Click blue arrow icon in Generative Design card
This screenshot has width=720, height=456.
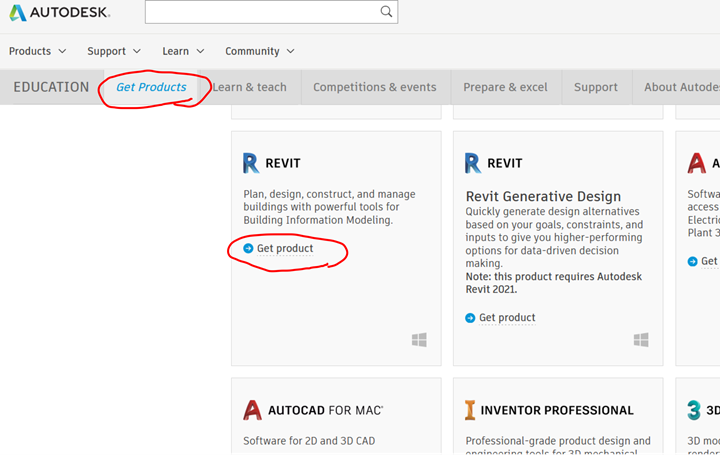(470, 318)
